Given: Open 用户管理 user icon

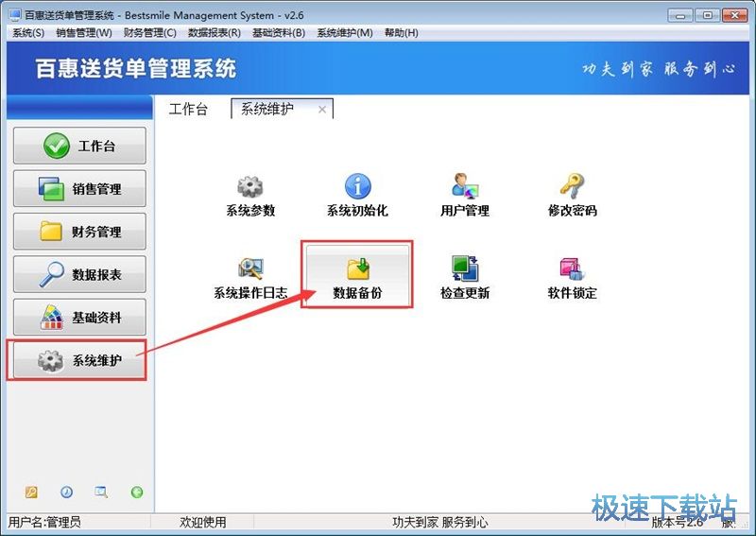Looking at the screenshot, I should pyautogui.click(x=465, y=185).
